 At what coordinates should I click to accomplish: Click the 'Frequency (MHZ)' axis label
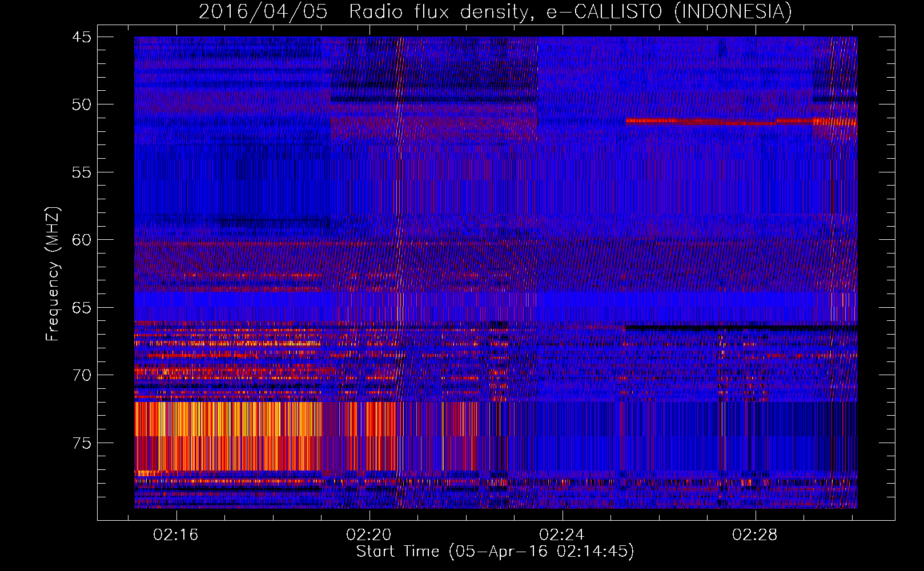pos(52,274)
